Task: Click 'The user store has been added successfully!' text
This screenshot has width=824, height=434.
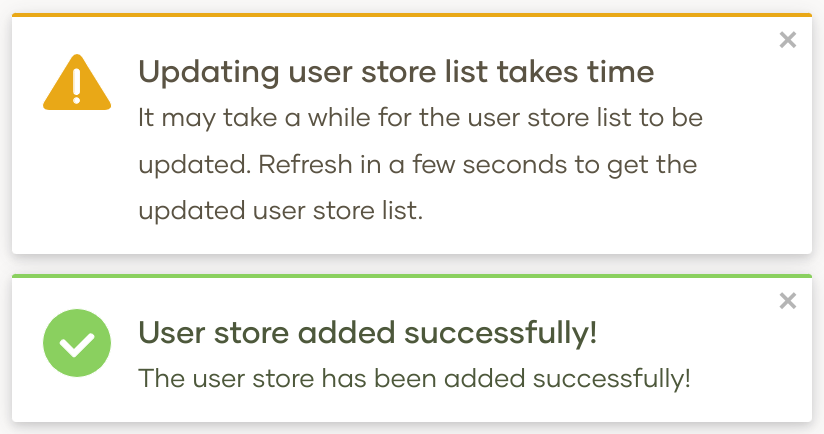Action: tap(414, 378)
